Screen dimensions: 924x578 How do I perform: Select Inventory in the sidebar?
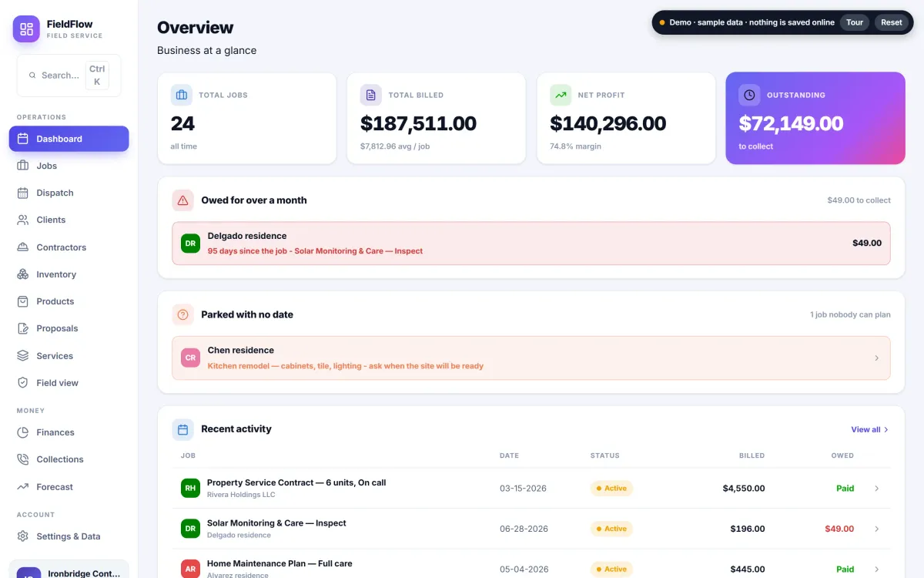69,274
